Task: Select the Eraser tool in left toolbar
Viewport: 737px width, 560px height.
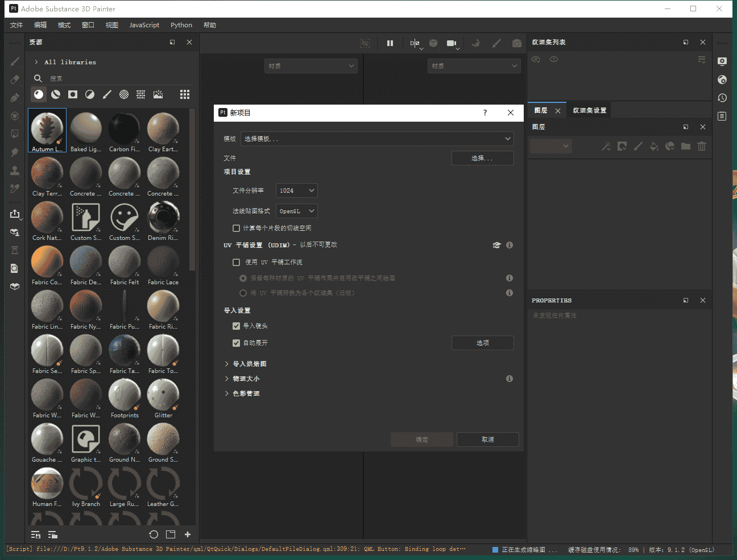Action: pos(15,80)
